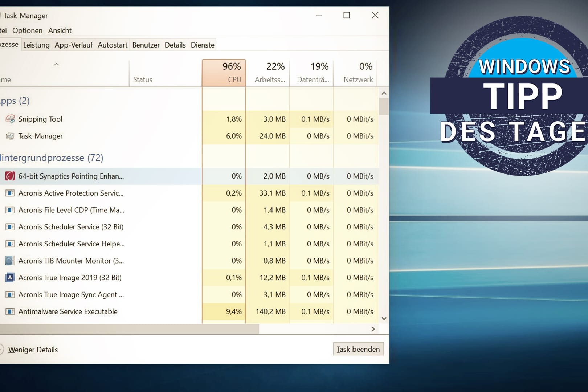Open the Optionen menu
Image resolution: width=588 pixels, height=392 pixels.
tap(27, 30)
